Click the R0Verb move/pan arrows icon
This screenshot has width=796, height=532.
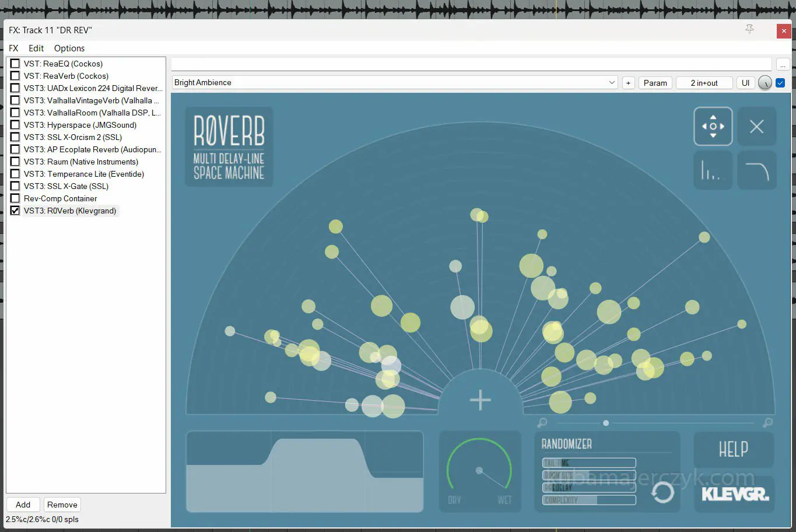(713, 126)
